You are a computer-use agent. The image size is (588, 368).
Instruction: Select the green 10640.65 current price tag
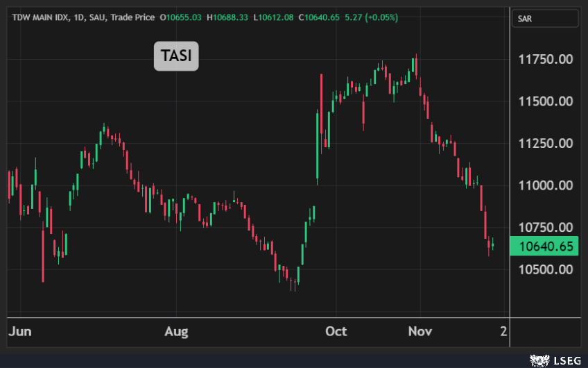pyautogui.click(x=545, y=246)
